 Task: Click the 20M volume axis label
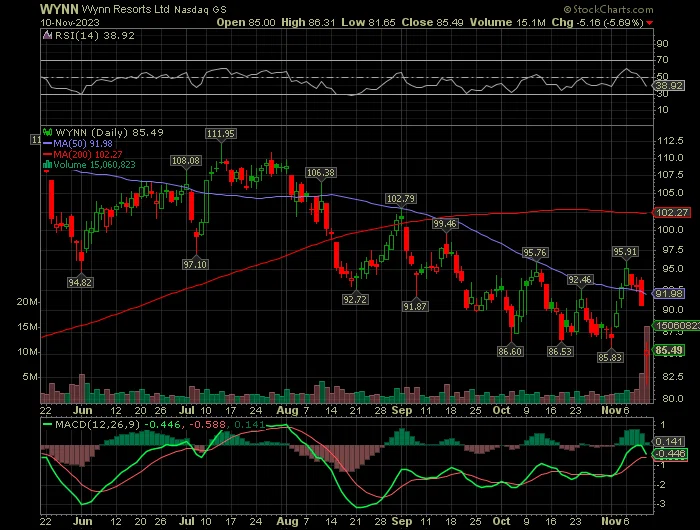(27, 302)
